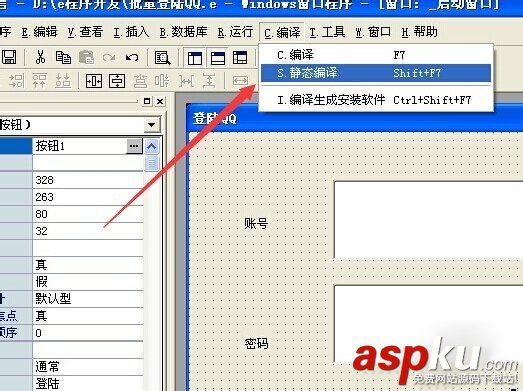The height and width of the screenshot is (391, 523).
Task: Open the B.数据库 menu
Action: pos(183,32)
